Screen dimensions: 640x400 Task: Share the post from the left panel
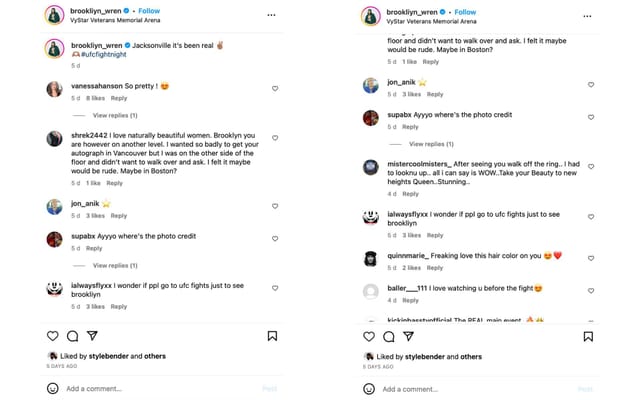point(92,337)
